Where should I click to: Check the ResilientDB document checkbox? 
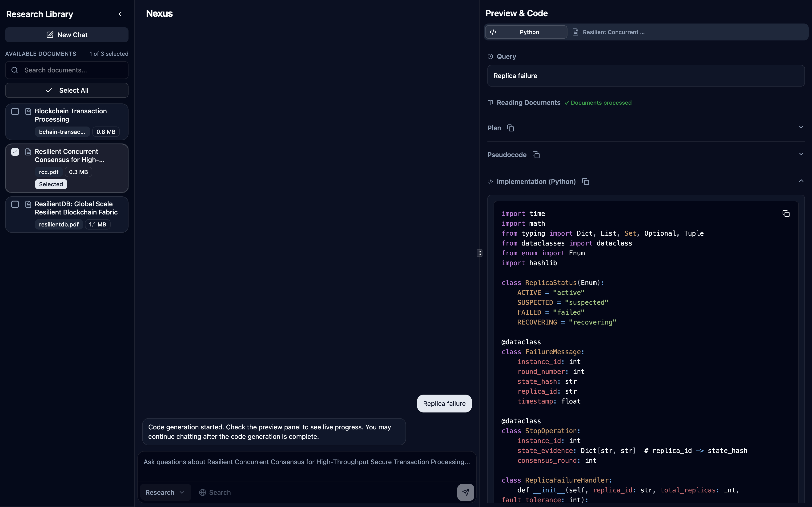(x=15, y=204)
